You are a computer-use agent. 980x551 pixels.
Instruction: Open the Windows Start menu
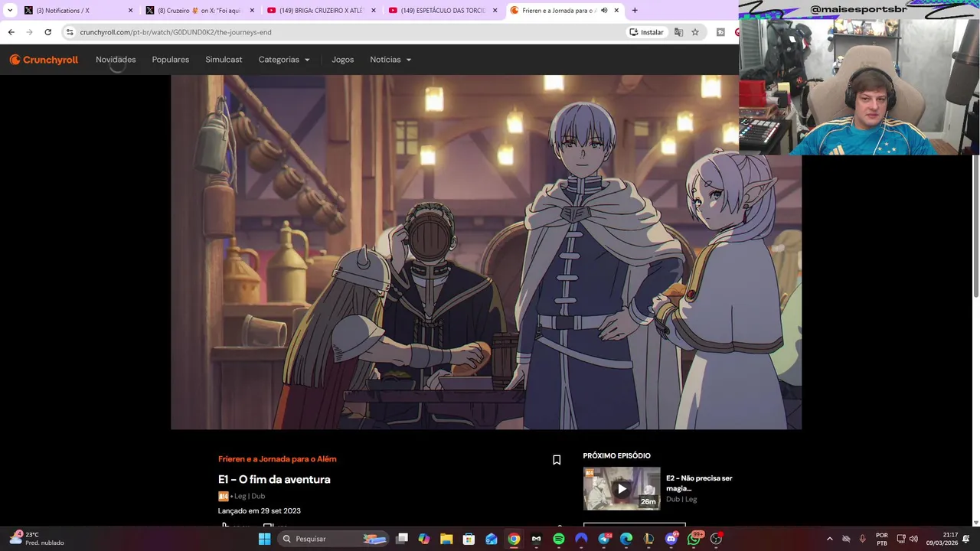264,539
